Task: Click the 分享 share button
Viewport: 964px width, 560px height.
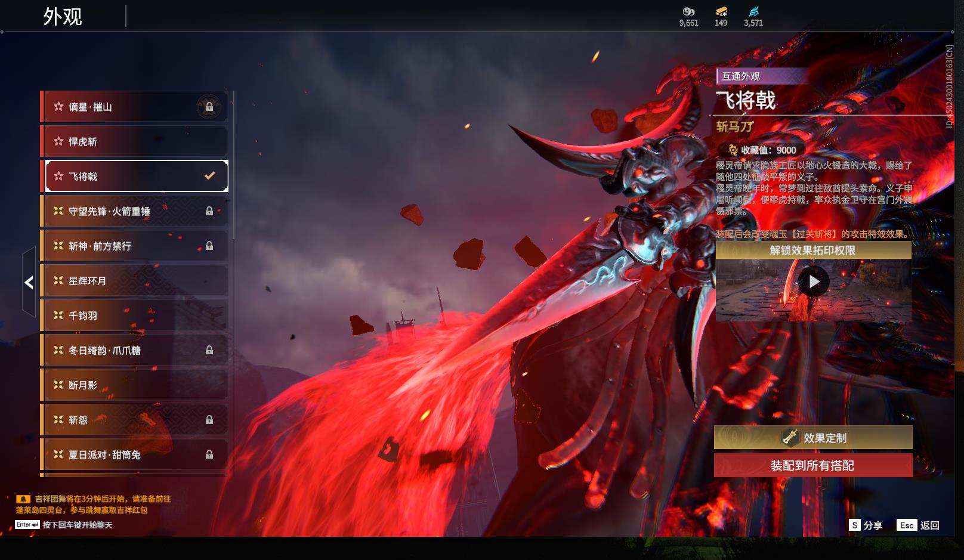Action: coord(866,525)
